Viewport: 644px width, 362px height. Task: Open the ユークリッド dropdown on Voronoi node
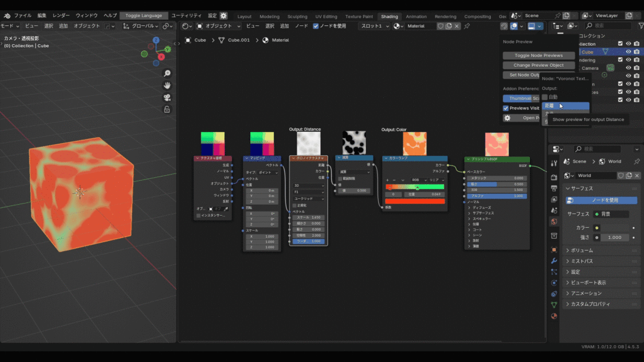pyautogui.click(x=308, y=198)
